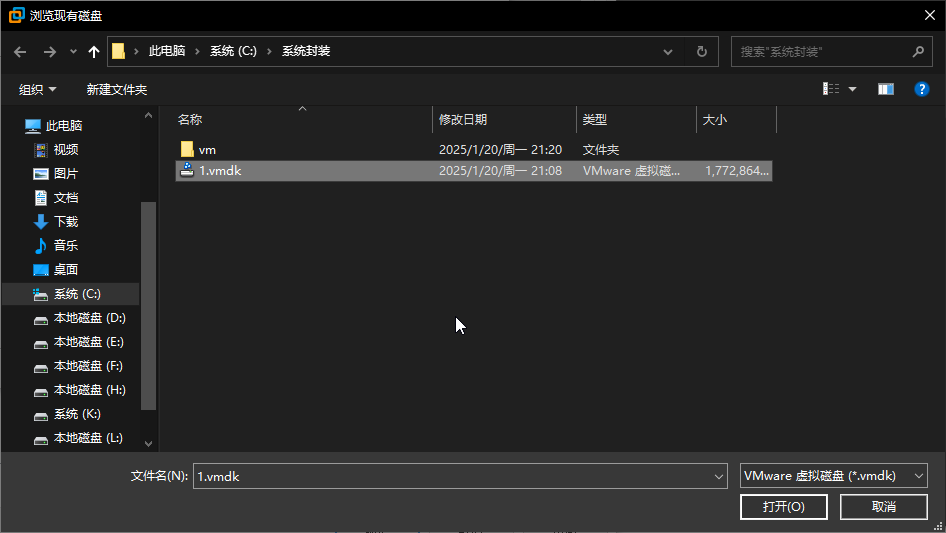The height and width of the screenshot is (533, 946).
Task: Open the 组织 menu
Action: [38, 90]
